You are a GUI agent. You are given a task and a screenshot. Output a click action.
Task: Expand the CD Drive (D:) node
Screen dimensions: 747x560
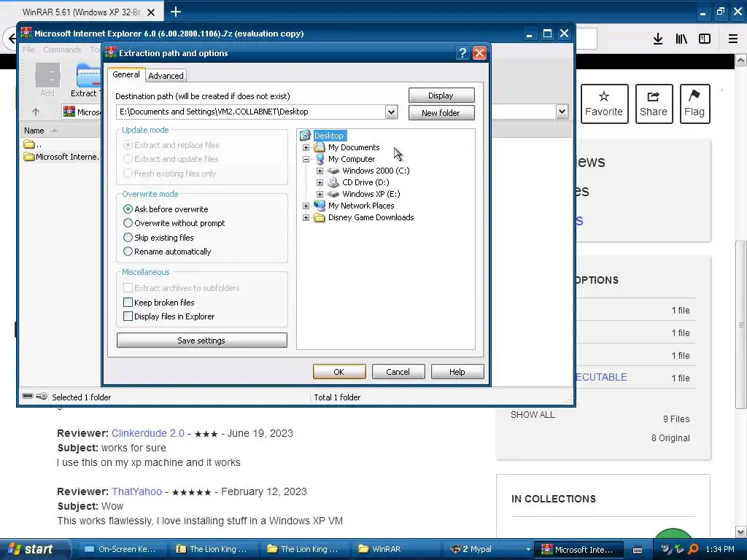click(x=320, y=182)
